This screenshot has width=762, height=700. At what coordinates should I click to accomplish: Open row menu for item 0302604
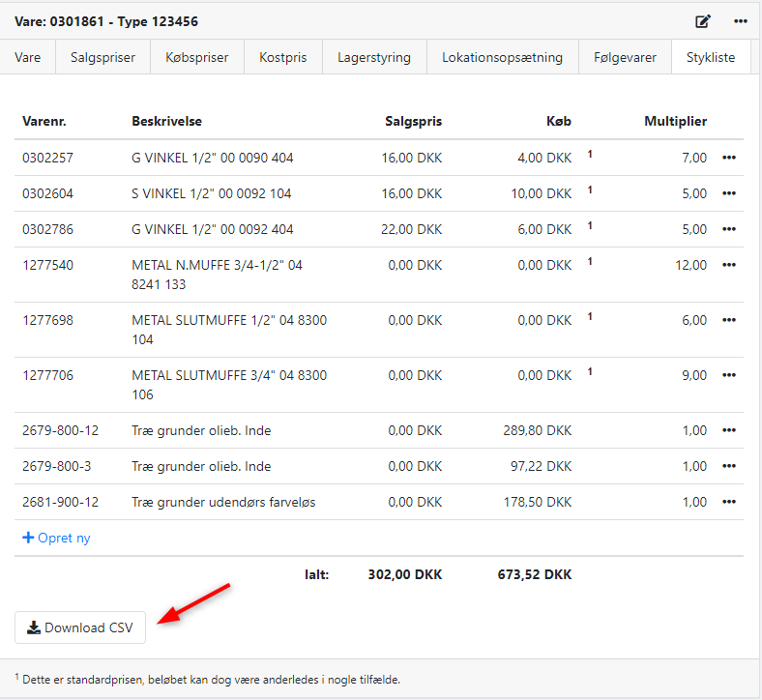point(729,193)
